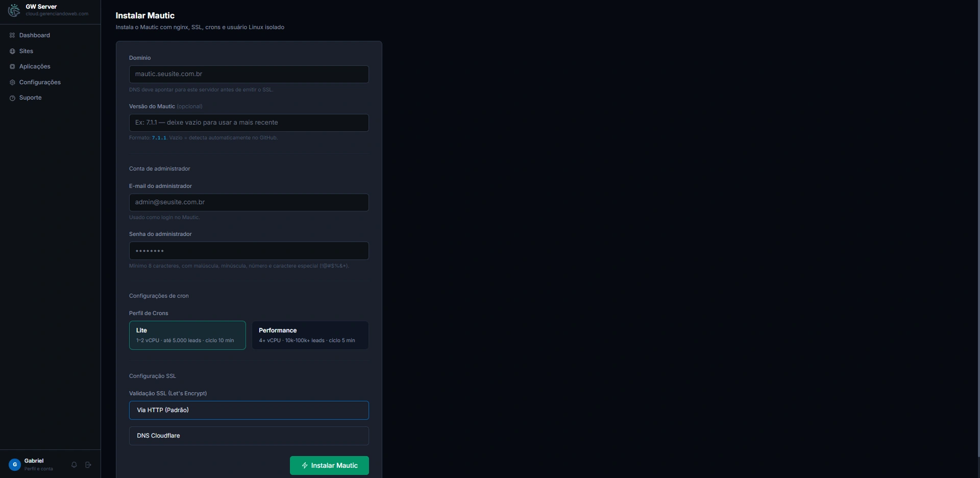Click the Instalar Mautic button
The image size is (980, 478).
(329, 465)
